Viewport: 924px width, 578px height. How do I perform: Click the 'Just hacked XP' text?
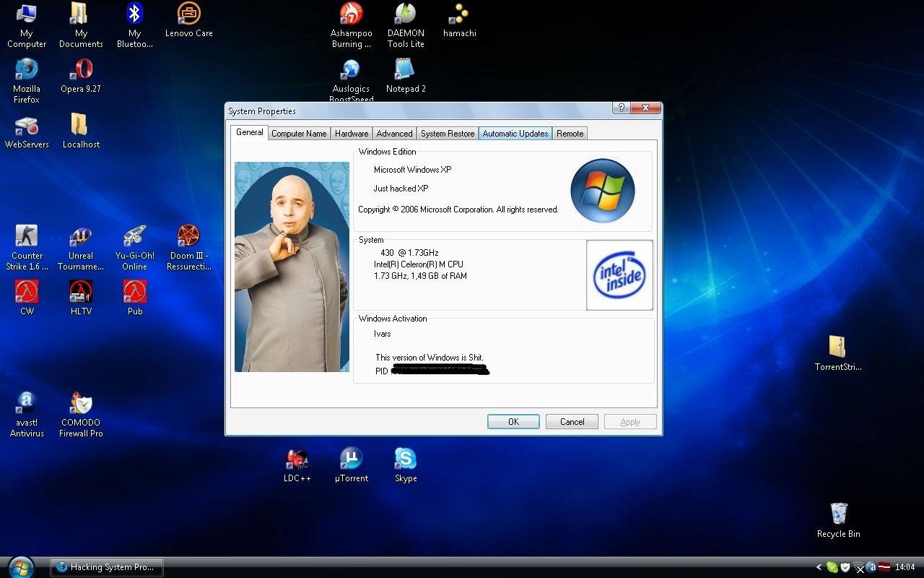401,189
